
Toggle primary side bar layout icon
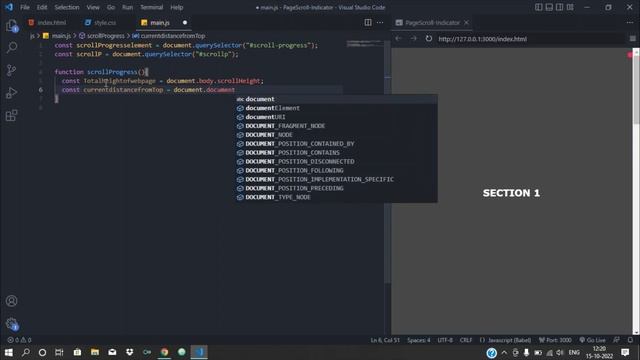point(539,7)
